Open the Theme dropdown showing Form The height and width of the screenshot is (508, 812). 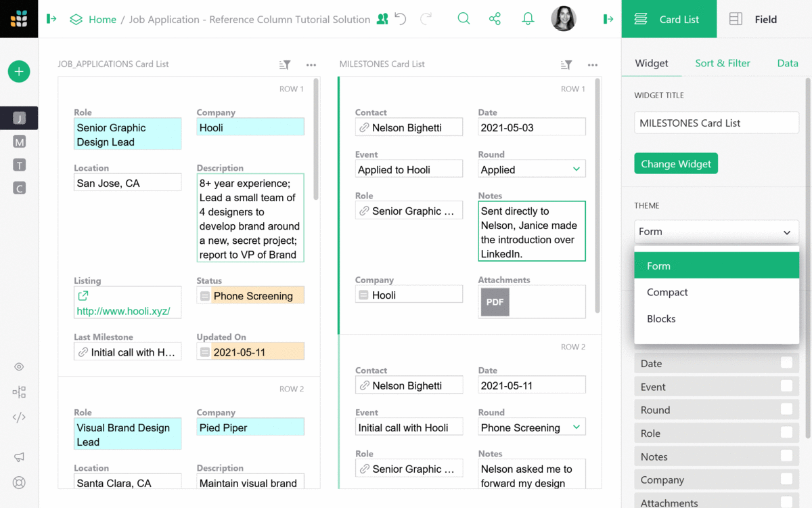[x=716, y=232]
